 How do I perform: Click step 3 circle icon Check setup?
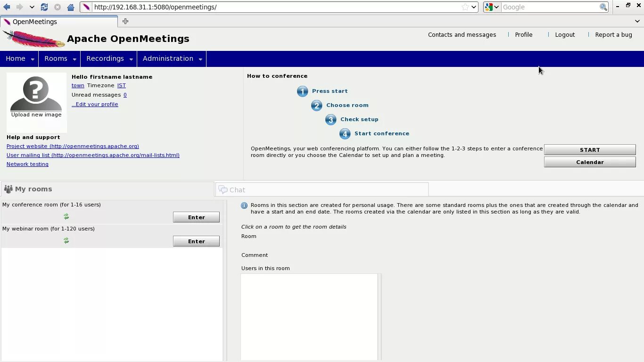330,120
